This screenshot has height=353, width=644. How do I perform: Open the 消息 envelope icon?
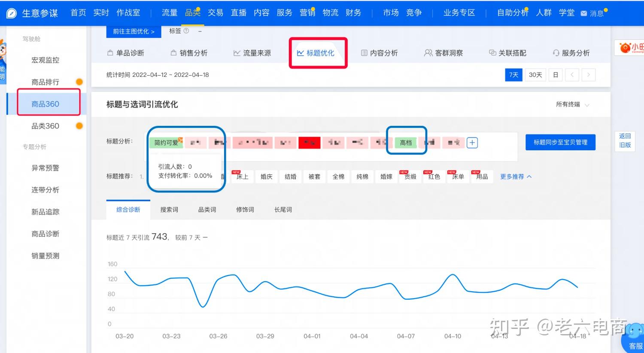[x=584, y=14]
